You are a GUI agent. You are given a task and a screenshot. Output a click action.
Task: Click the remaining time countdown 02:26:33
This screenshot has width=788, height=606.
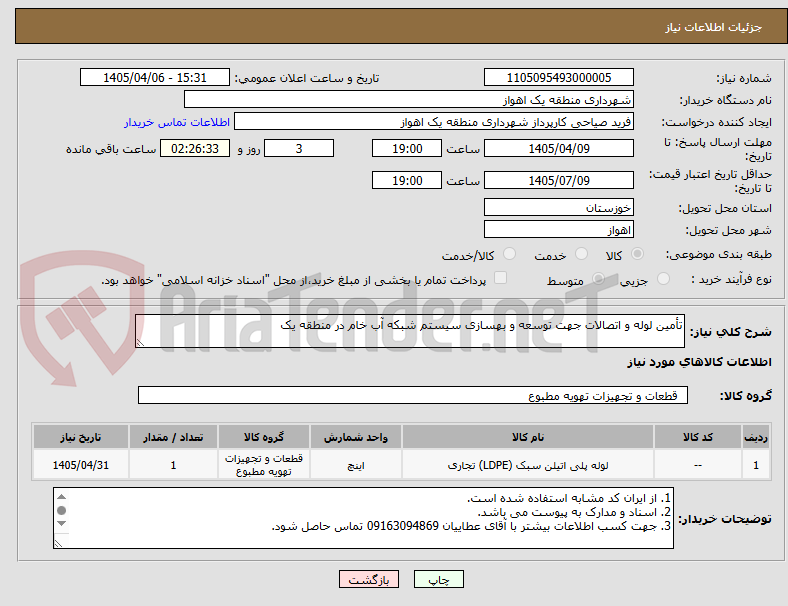(x=195, y=148)
